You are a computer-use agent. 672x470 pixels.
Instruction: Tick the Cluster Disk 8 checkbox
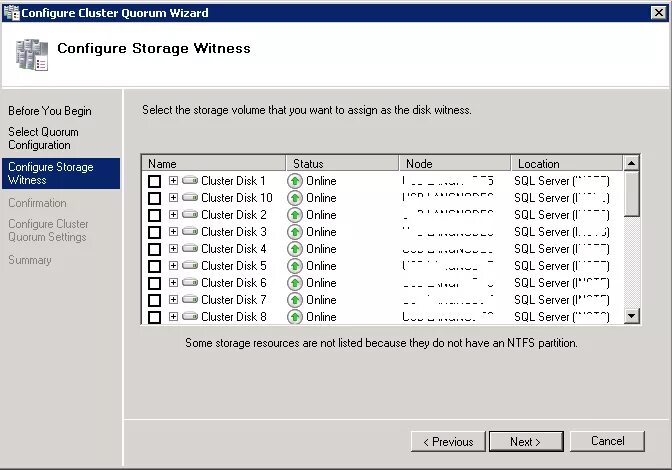point(154,317)
